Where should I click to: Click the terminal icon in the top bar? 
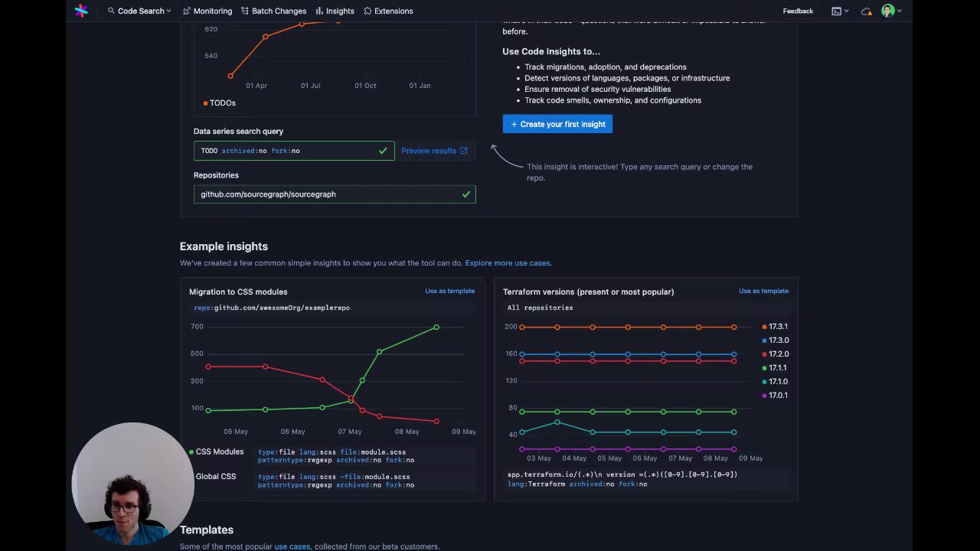[x=836, y=11]
